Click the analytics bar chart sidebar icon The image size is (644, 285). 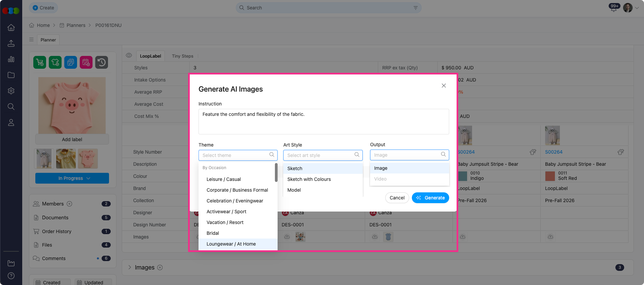[x=11, y=59]
